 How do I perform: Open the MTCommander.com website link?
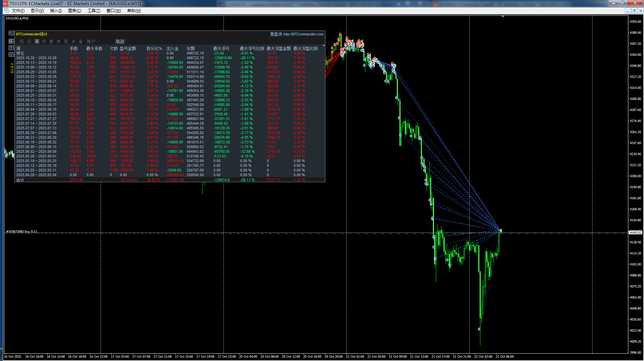303,34
